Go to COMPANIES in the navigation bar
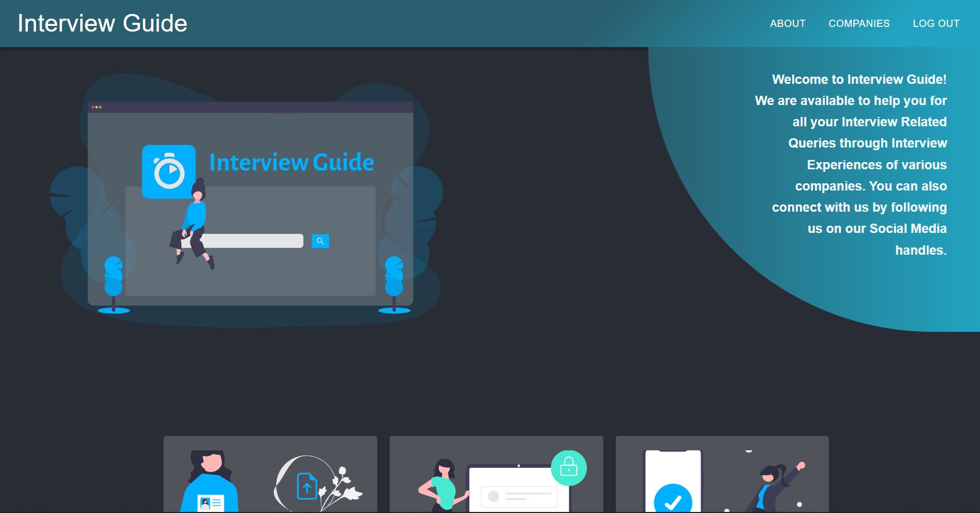Screen dimensions: 980x513 point(859,23)
